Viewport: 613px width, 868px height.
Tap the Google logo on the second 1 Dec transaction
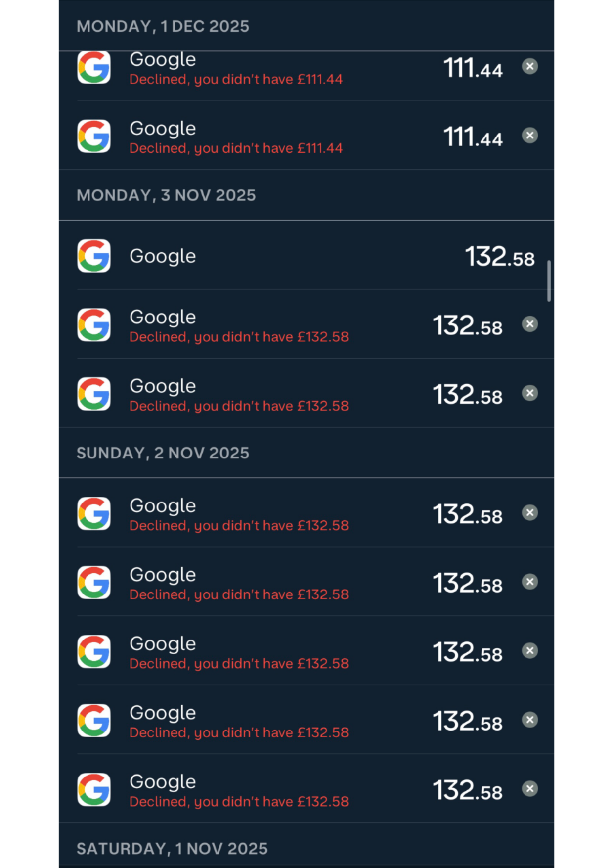94,136
